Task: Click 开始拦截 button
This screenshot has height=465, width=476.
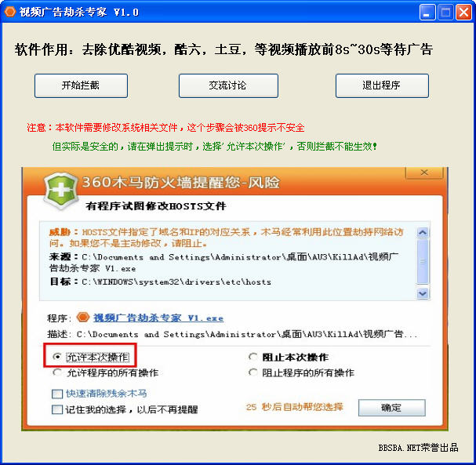Action: coord(81,85)
